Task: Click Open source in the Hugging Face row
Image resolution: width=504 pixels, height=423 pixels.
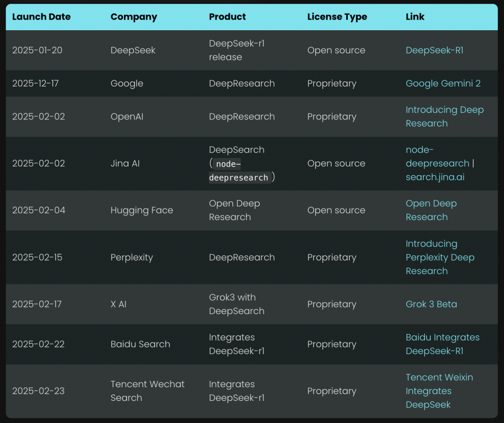Action: [x=336, y=210]
